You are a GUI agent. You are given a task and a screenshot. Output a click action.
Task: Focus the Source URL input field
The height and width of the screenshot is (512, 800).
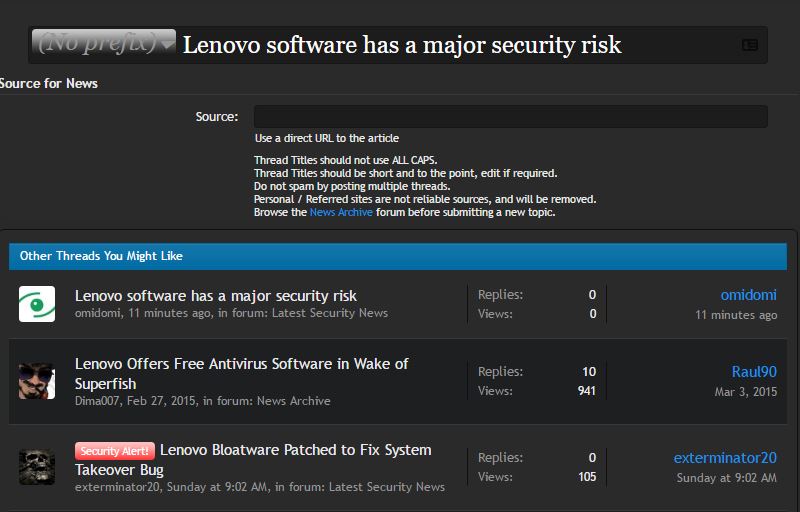(510, 117)
